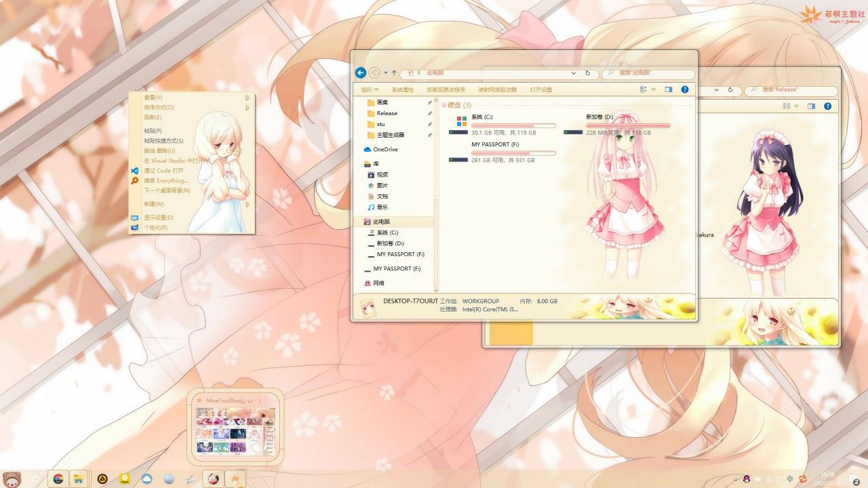Open help in the 此电脑 window
Screen dimensions: 868x488
685,89
